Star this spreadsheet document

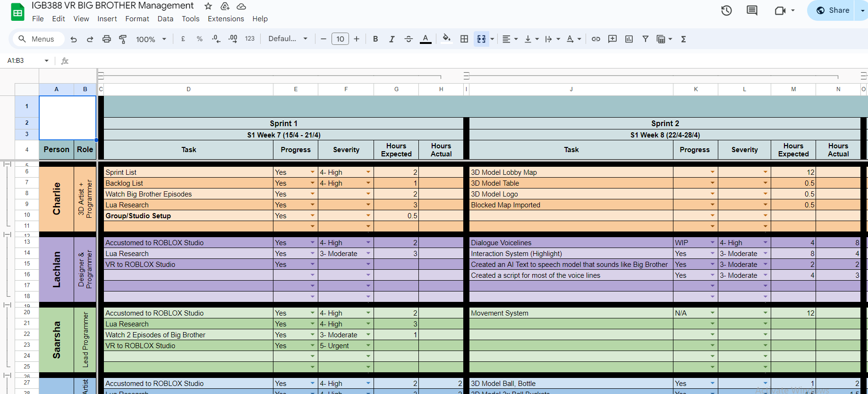[x=208, y=6]
